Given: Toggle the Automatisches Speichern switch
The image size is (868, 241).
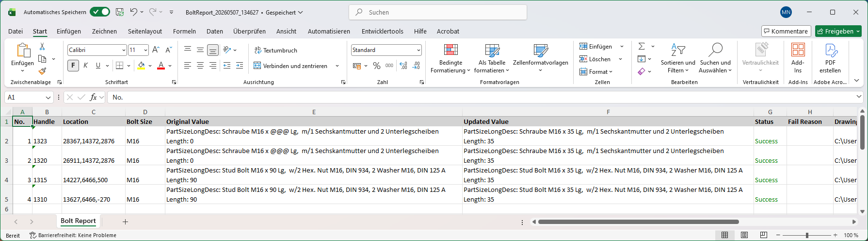Looking at the screenshot, I should click(x=100, y=12).
